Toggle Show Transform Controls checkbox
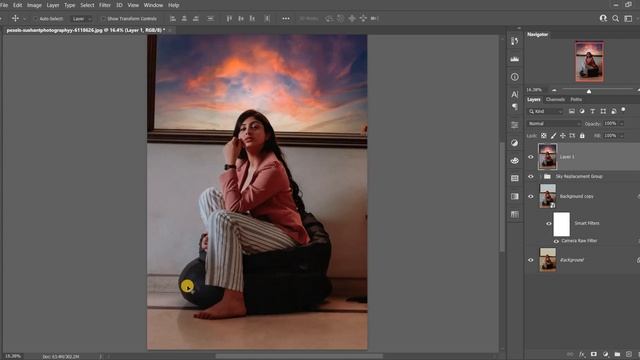The image size is (640, 360). tap(103, 19)
